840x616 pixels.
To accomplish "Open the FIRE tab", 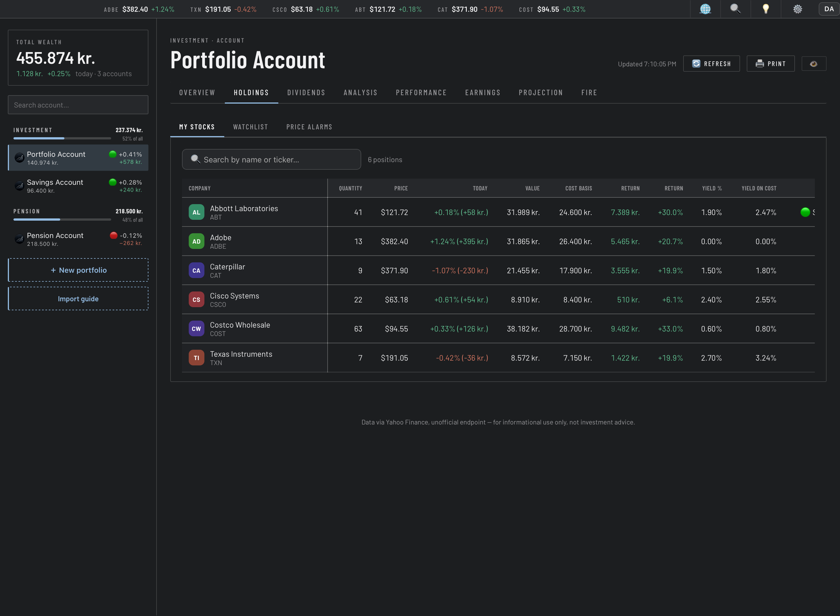I will click(589, 92).
